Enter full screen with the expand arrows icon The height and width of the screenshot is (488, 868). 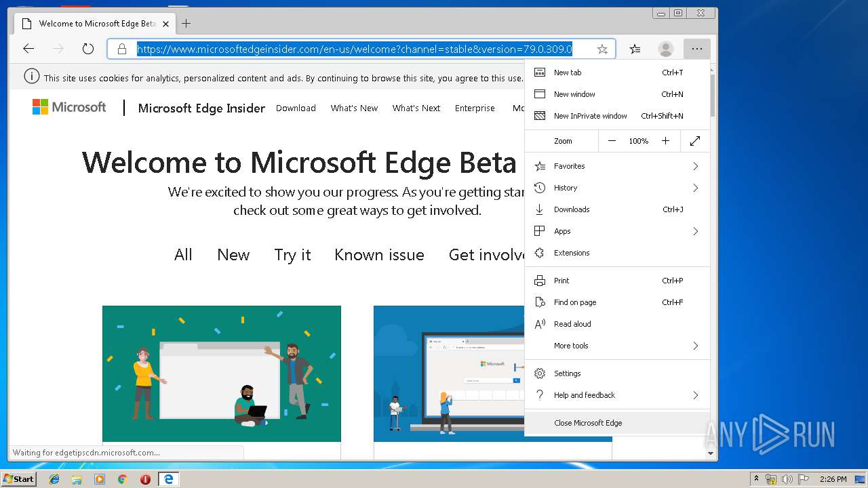[x=695, y=141]
